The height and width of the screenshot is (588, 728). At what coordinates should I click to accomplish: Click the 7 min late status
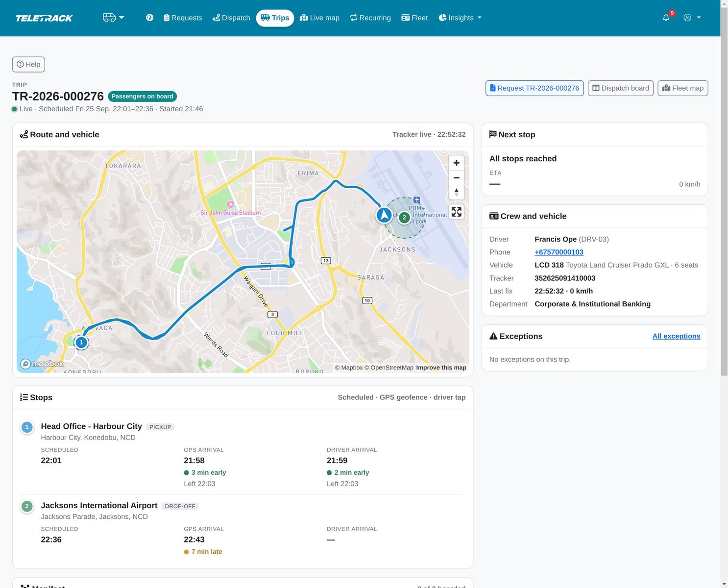click(x=203, y=552)
